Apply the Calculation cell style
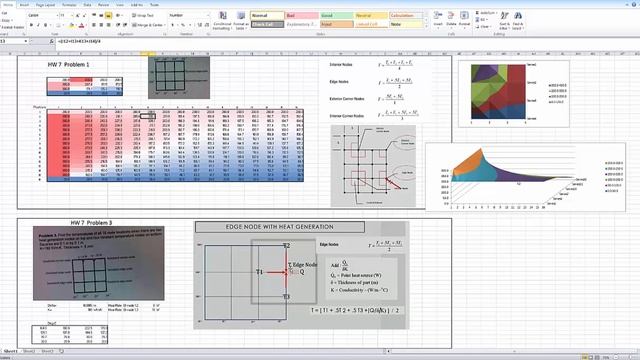This screenshot has height=360, width=640. pyautogui.click(x=406, y=16)
